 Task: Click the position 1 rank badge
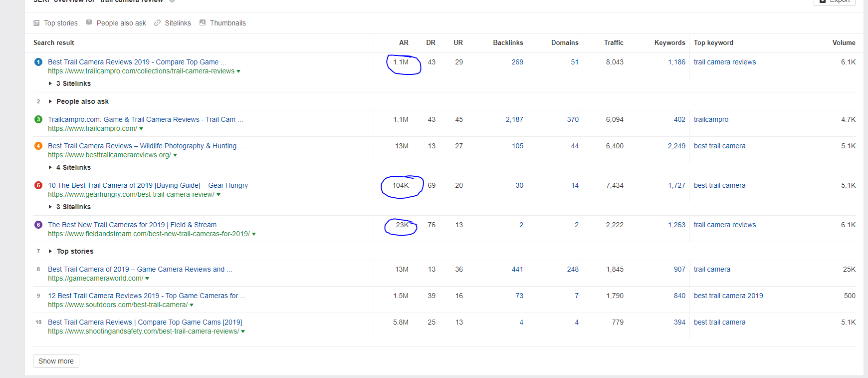[x=38, y=62]
